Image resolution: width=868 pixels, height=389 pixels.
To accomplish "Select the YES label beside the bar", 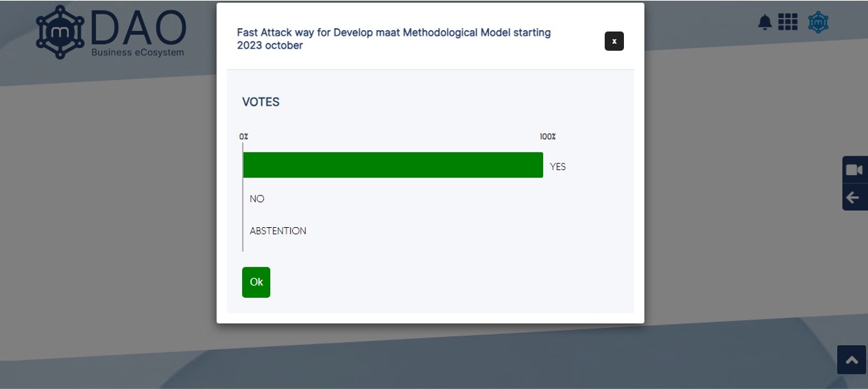I will [x=557, y=167].
